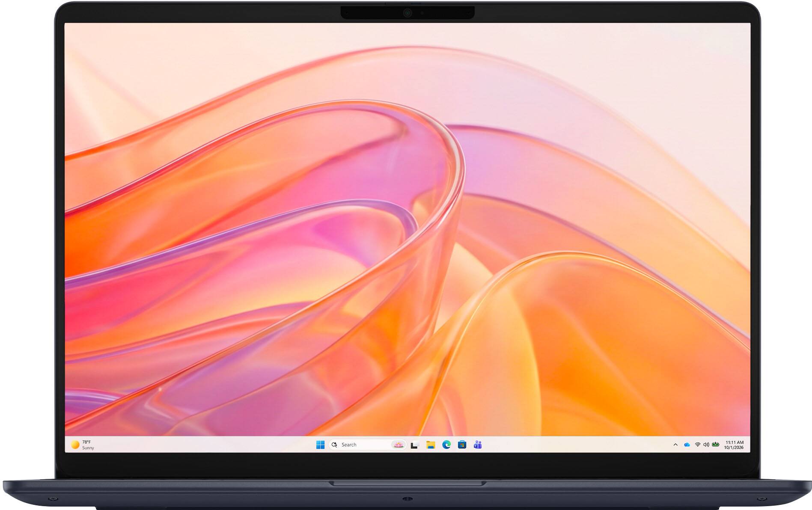Open the Windows Start menu

[320, 445]
